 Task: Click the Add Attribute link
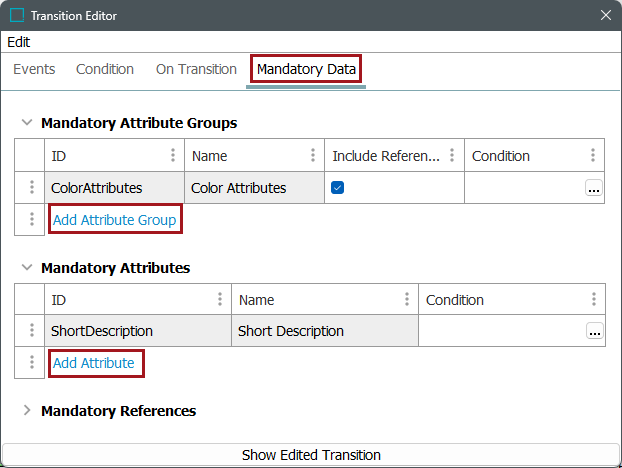click(94, 363)
